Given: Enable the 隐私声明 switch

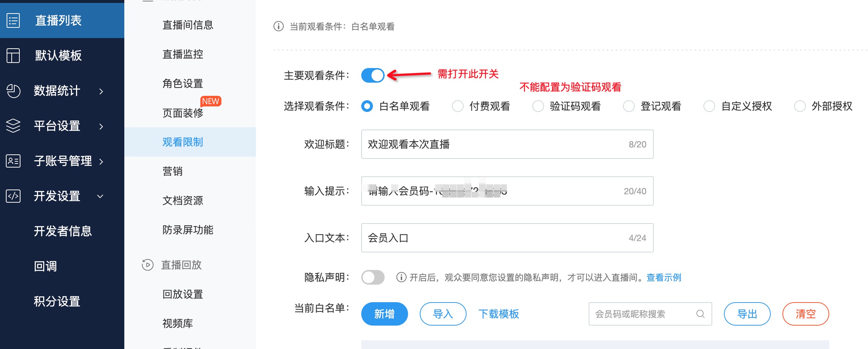Looking at the screenshot, I should [373, 277].
